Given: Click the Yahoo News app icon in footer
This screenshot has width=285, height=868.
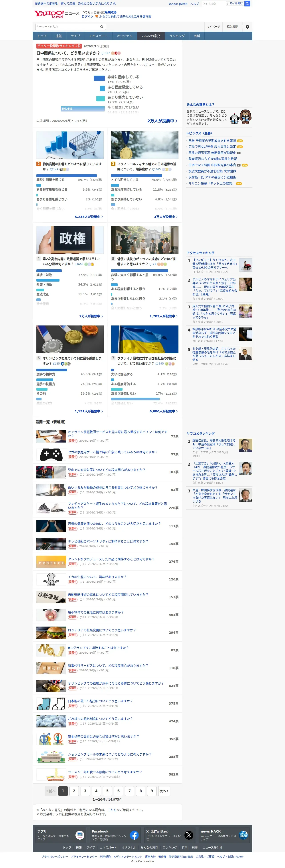Looking at the screenshot, I should [x=80, y=835].
